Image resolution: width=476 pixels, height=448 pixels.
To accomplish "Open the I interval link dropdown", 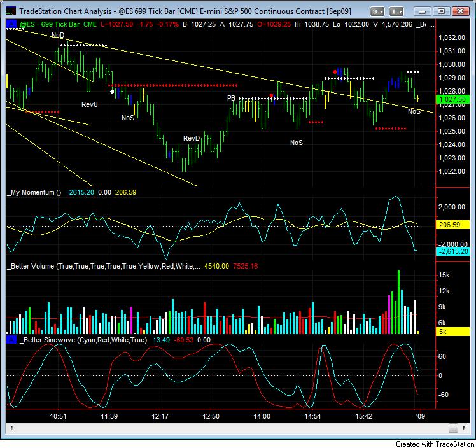I will click(396, 11).
